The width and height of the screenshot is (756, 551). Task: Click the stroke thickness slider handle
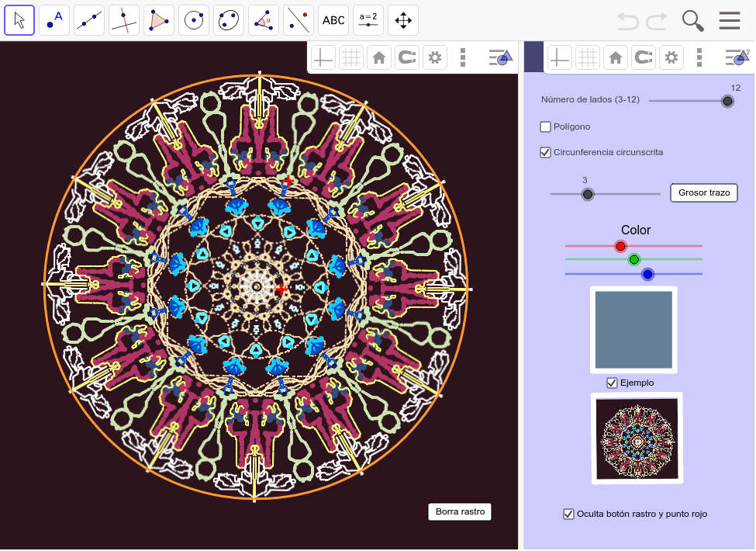(x=587, y=194)
